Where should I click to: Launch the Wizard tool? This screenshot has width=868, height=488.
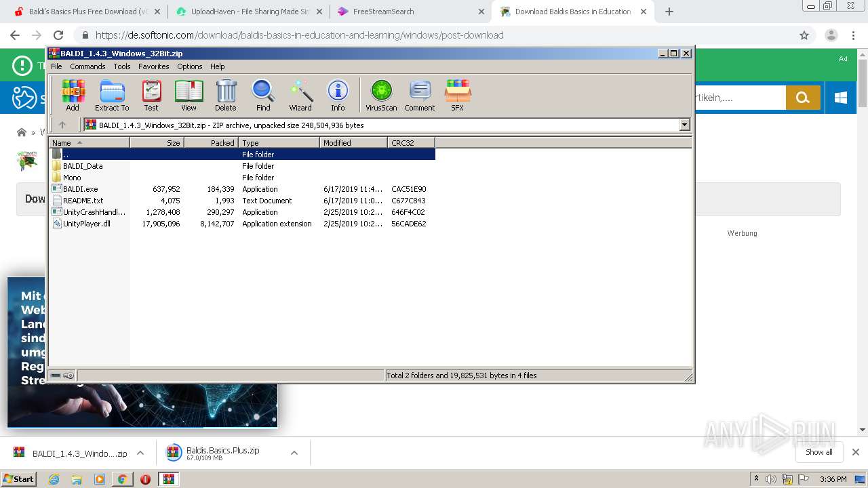(300, 95)
